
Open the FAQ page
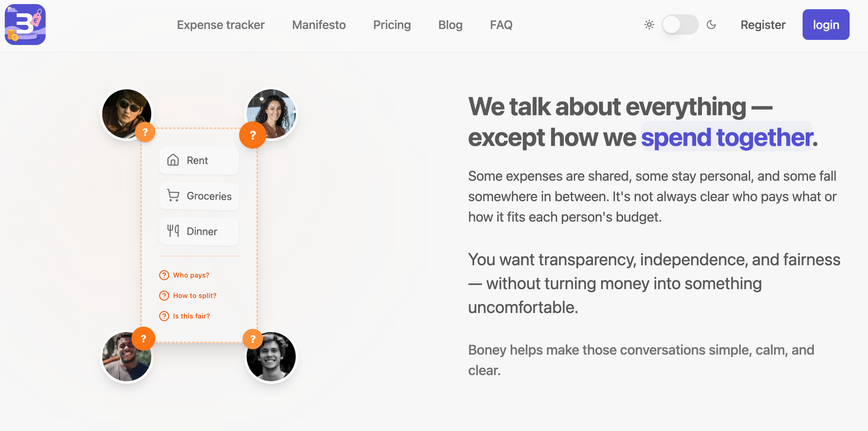[x=501, y=25]
